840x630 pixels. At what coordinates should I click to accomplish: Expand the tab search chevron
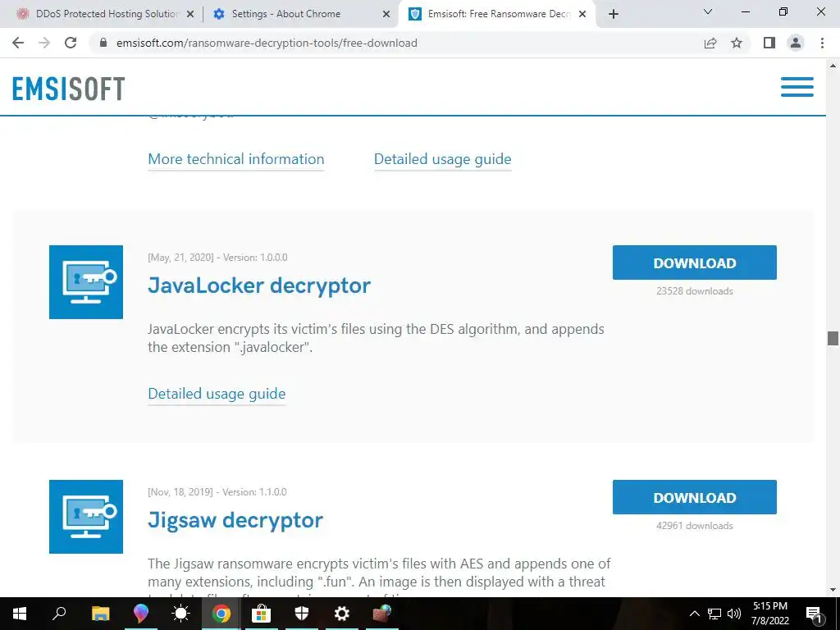708,11
